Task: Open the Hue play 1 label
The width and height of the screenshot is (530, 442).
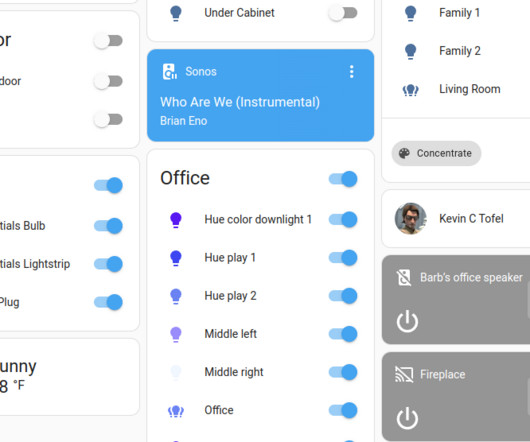Action: (230, 258)
